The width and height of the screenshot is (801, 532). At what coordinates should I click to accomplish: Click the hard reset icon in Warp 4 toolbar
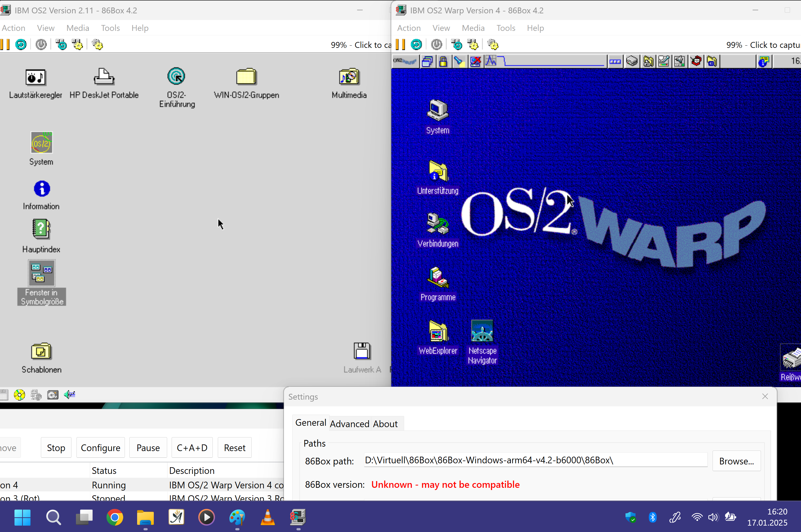coord(416,44)
